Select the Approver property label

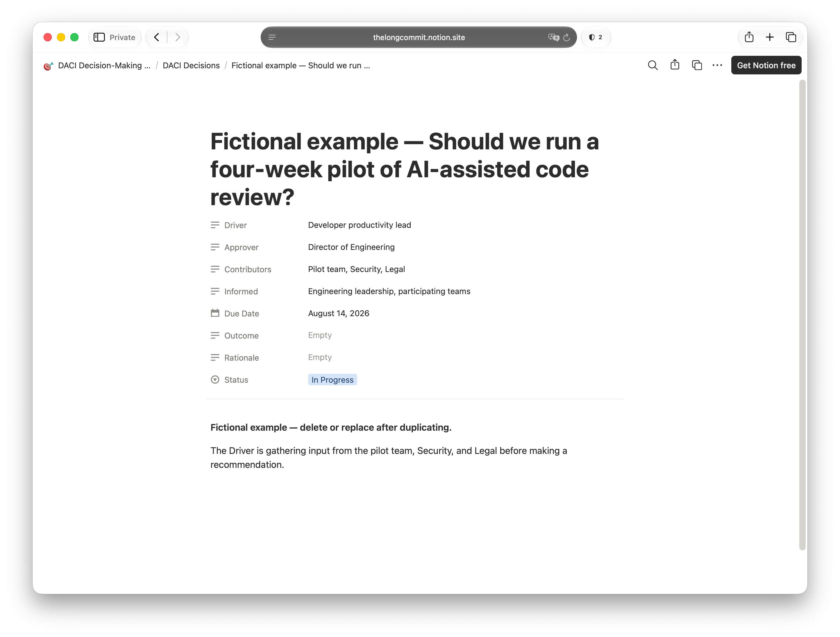pos(241,247)
